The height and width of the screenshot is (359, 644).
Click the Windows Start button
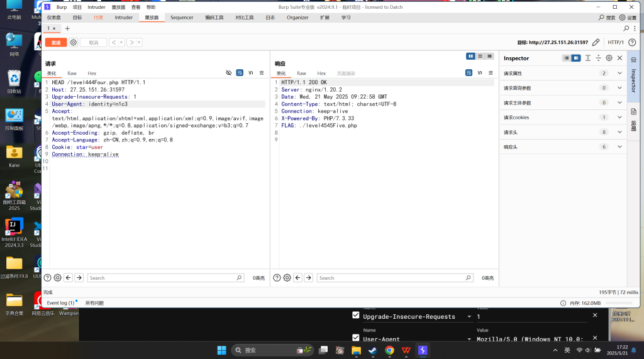coord(222,350)
